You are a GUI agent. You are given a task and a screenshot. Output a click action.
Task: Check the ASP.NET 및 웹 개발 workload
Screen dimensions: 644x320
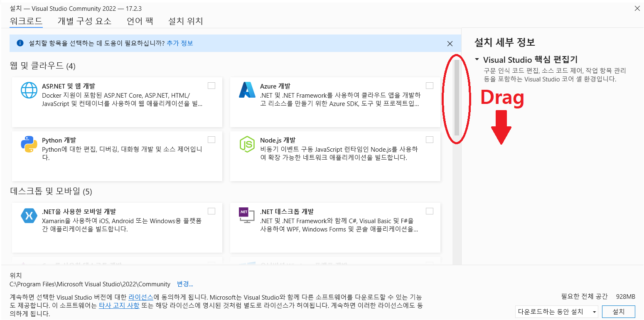(x=211, y=86)
